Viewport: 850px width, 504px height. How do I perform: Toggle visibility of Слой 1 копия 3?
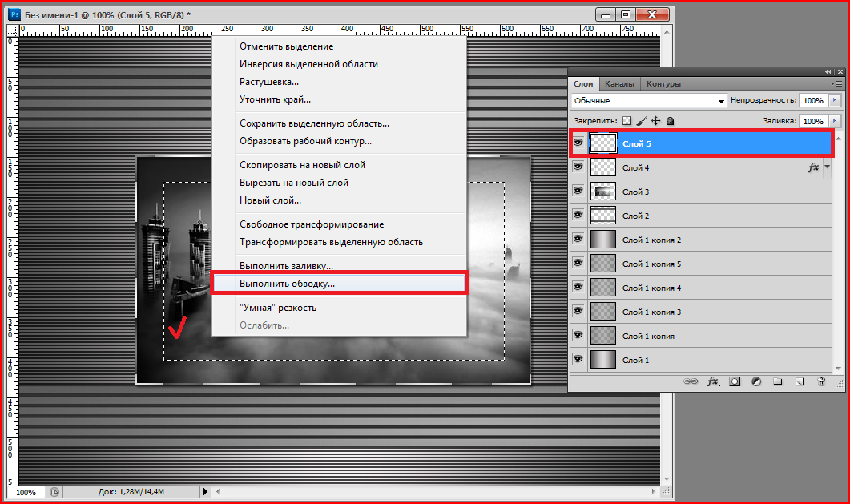[x=578, y=311]
